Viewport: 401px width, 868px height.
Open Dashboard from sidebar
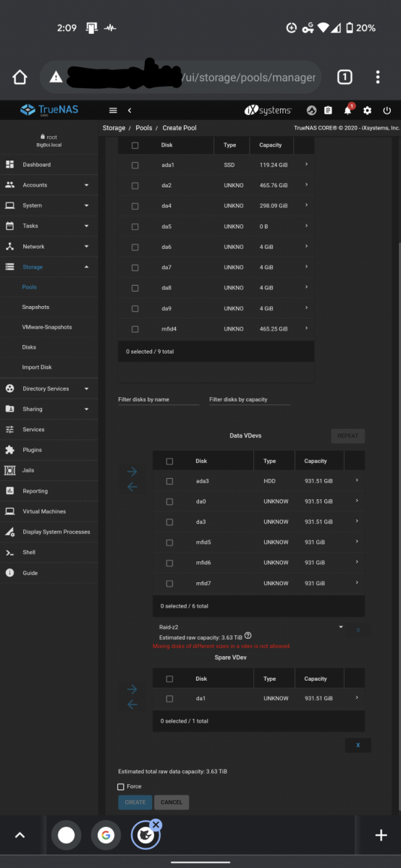(x=49, y=164)
